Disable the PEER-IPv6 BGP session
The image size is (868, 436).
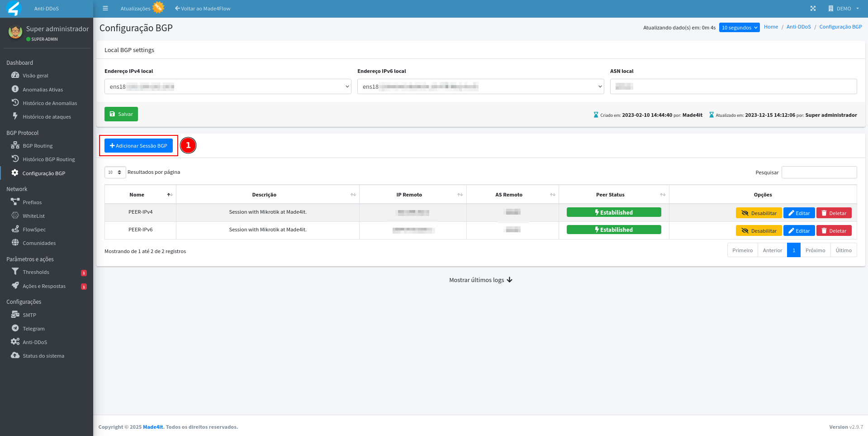coord(759,231)
